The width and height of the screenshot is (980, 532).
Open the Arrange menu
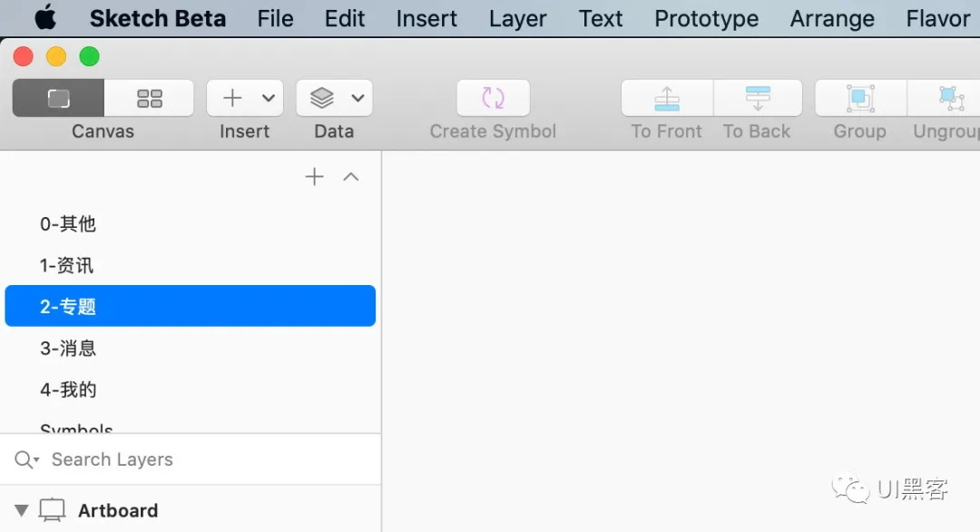pyautogui.click(x=832, y=19)
